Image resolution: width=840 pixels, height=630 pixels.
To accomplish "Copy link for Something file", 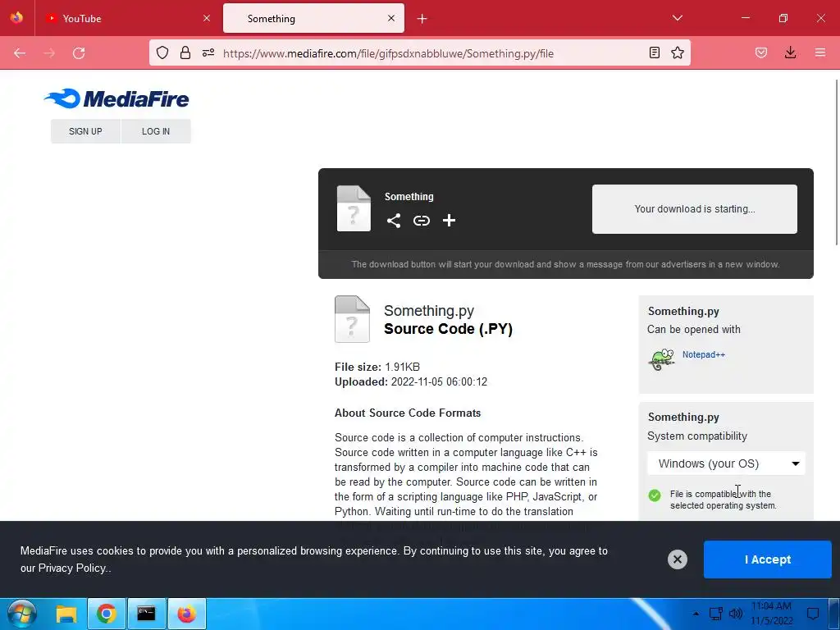I will point(422,221).
